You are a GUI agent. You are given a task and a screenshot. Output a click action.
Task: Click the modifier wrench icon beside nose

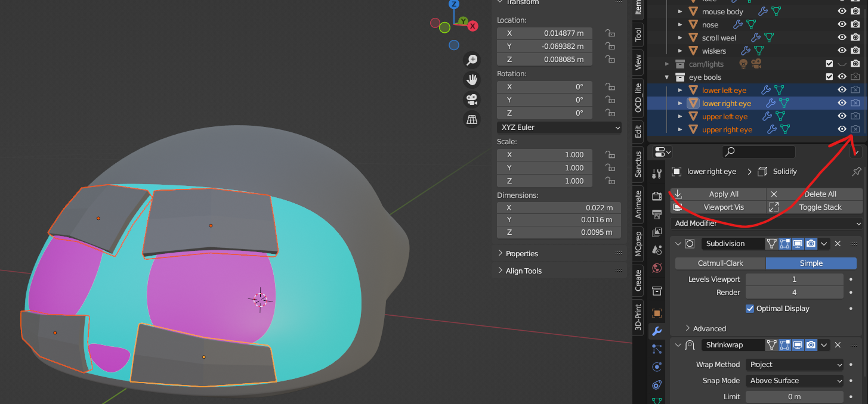click(738, 25)
